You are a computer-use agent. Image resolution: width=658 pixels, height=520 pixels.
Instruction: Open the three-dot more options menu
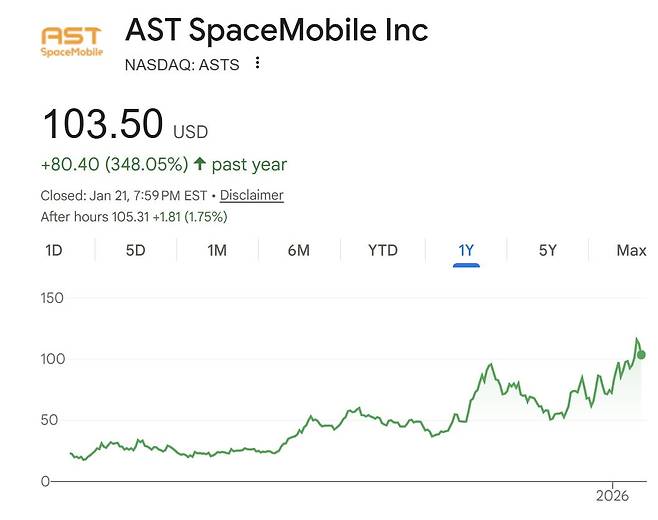(x=258, y=64)
